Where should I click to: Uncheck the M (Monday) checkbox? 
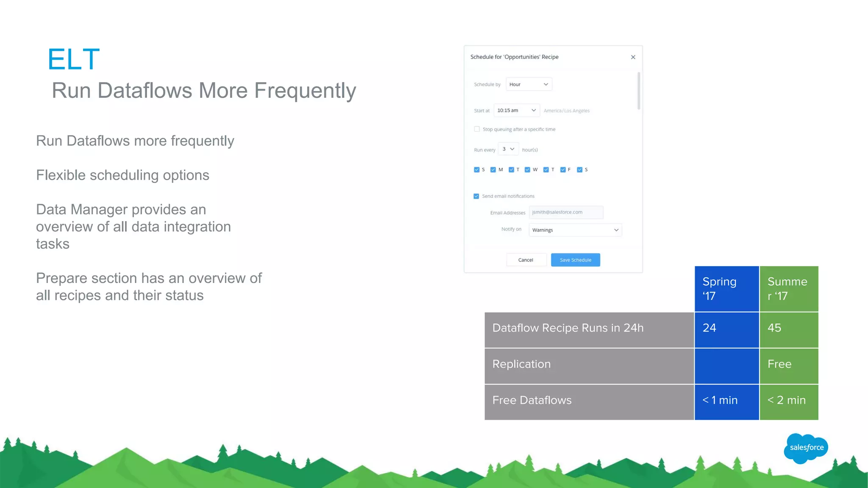(x=493, y=169)
